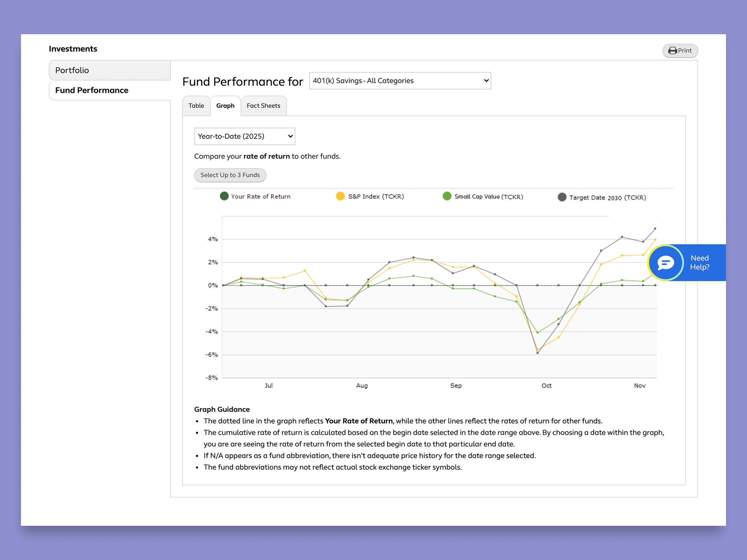
Task: Open the 401(k) Savings - All Categories dropdown
Action: [400, 80]
